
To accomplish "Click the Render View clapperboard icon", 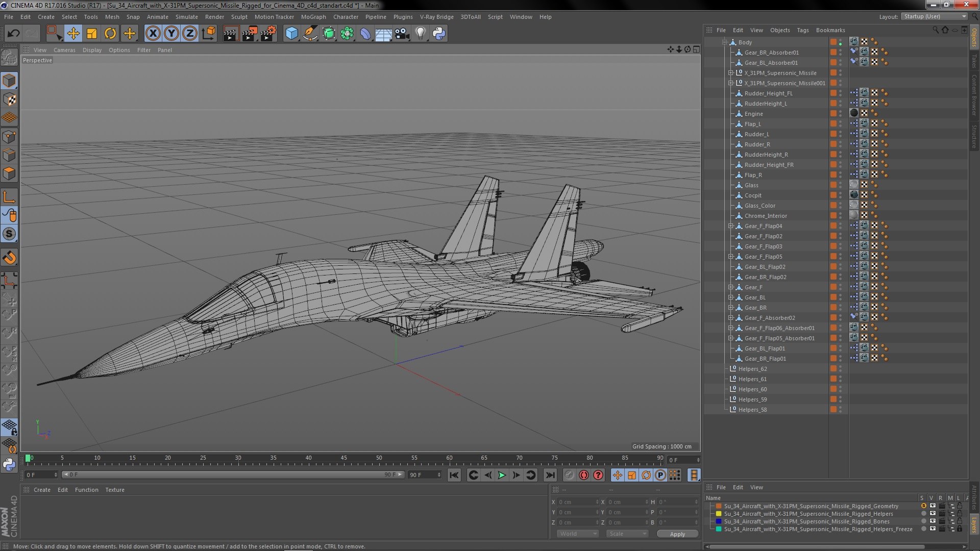I will tap(231, 34).
